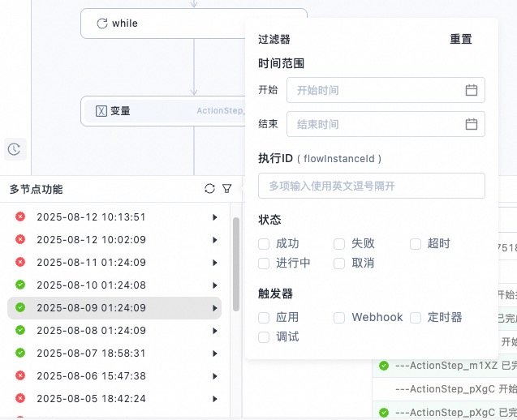Open the filter funnel icon
The image size is (517, 420).
point(227,188)
